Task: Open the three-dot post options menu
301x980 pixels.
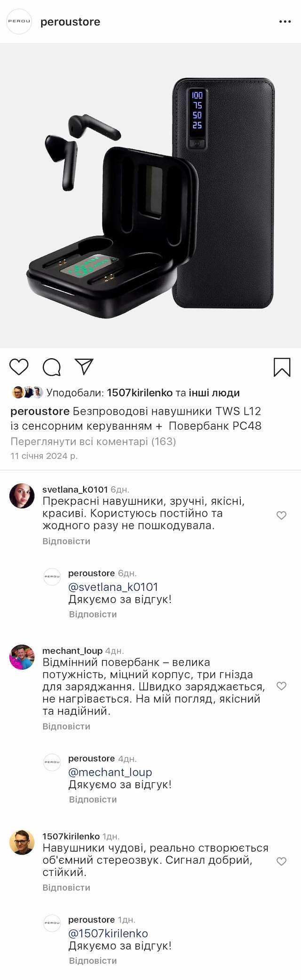Action: click(x=285, y=22)
